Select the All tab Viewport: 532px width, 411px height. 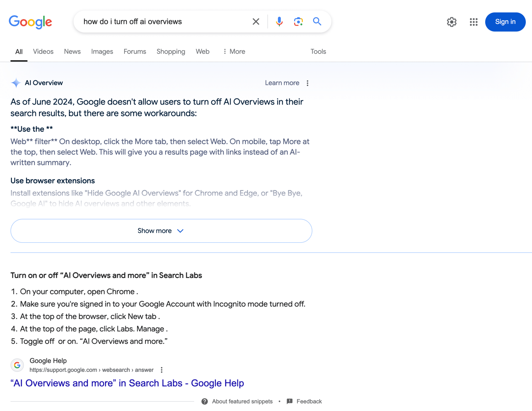pos(19,51)
